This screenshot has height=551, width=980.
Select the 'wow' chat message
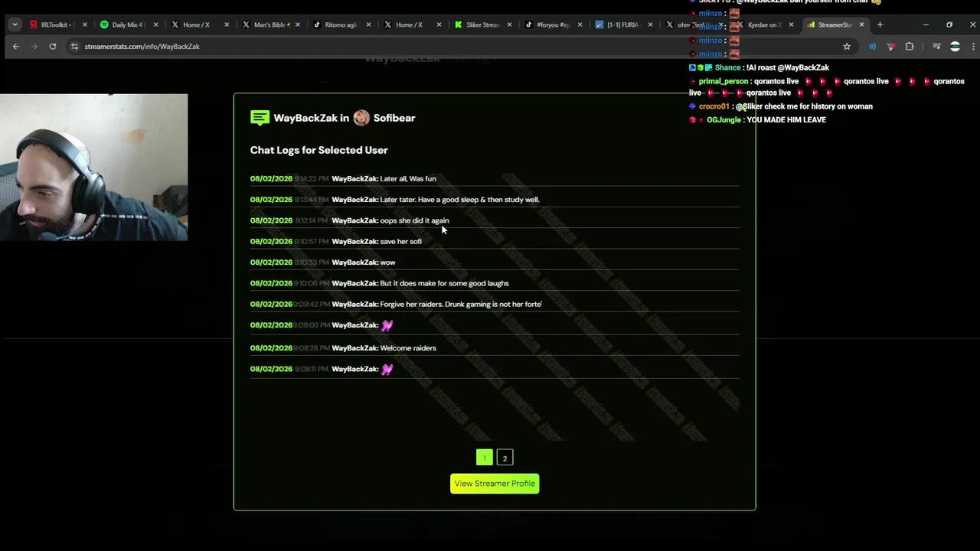tap(388, 262)
